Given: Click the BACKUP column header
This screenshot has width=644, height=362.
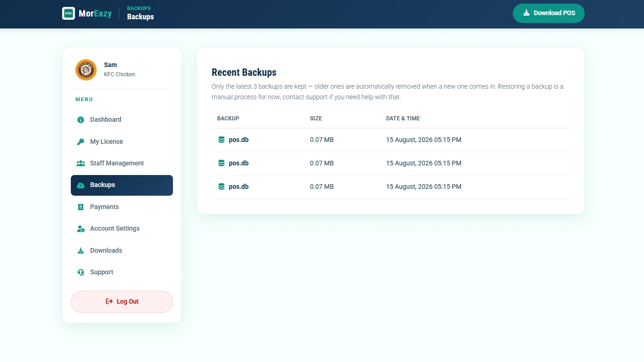Looking at the screenshot, I should click(228, 119).
